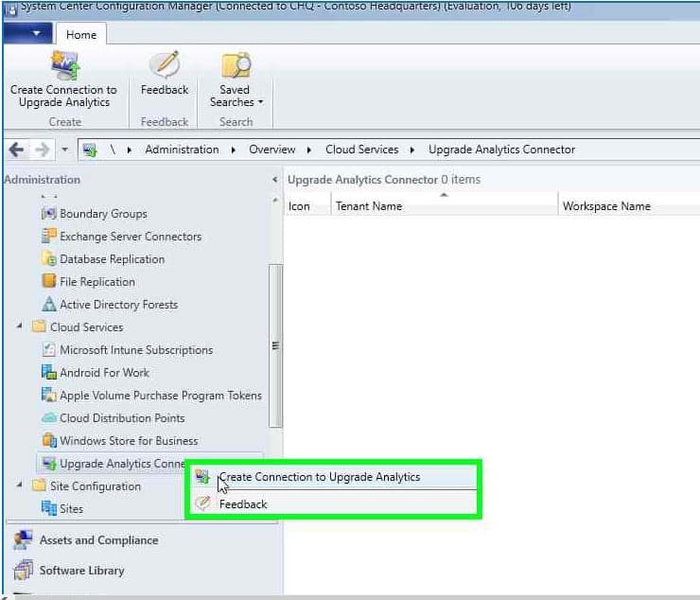Screen dimensions: 700x600
Task: Collapse the Cloud Services tree folder
Action: (19, 326)
